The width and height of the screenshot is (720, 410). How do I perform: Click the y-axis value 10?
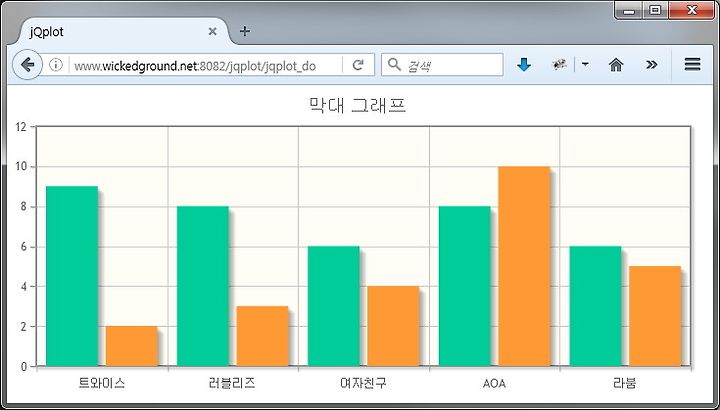pos(21,167)
